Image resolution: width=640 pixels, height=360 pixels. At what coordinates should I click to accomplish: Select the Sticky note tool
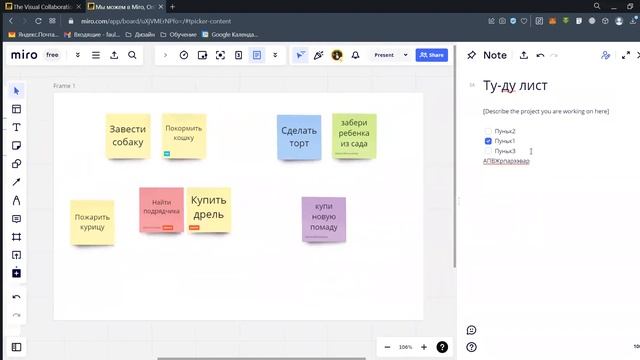coord(16,146)
